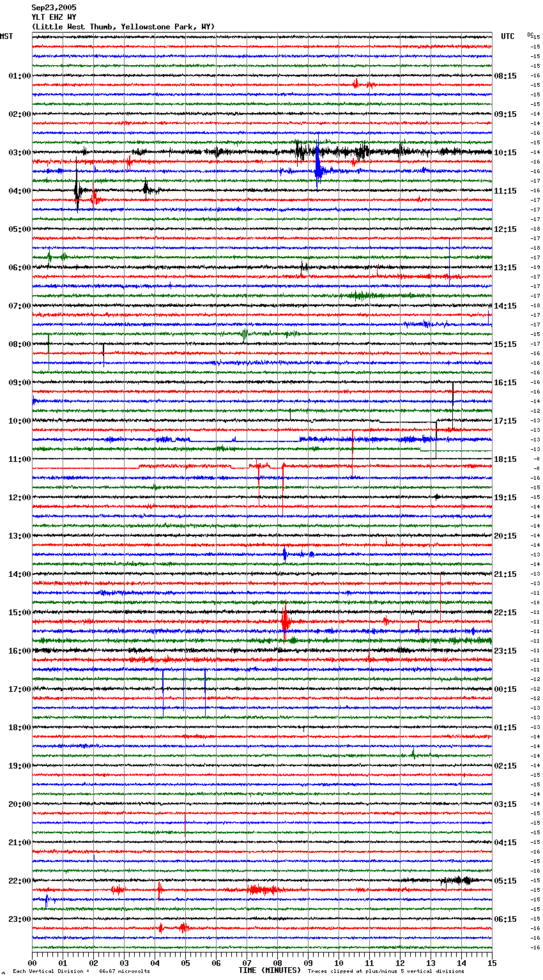Click the 15:15 UTC time label
Image resolution: width=543 pixels, height=980 pixels.
505,344
